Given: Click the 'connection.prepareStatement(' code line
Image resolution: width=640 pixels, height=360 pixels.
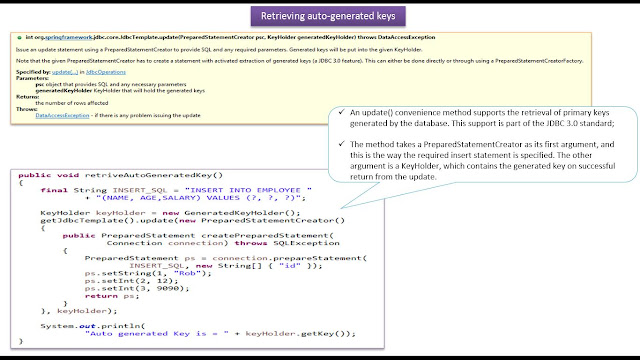Looking at the screenshot, I should pos(226,258).
